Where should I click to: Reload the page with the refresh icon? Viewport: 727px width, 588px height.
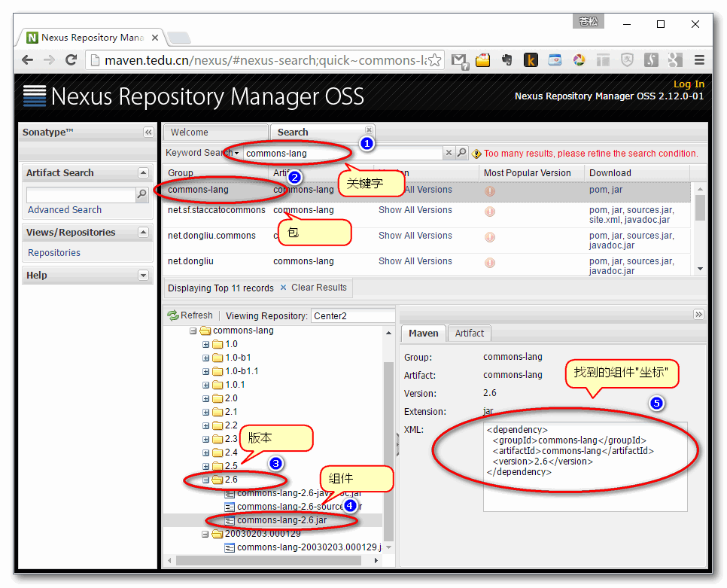tap(71, 60)
